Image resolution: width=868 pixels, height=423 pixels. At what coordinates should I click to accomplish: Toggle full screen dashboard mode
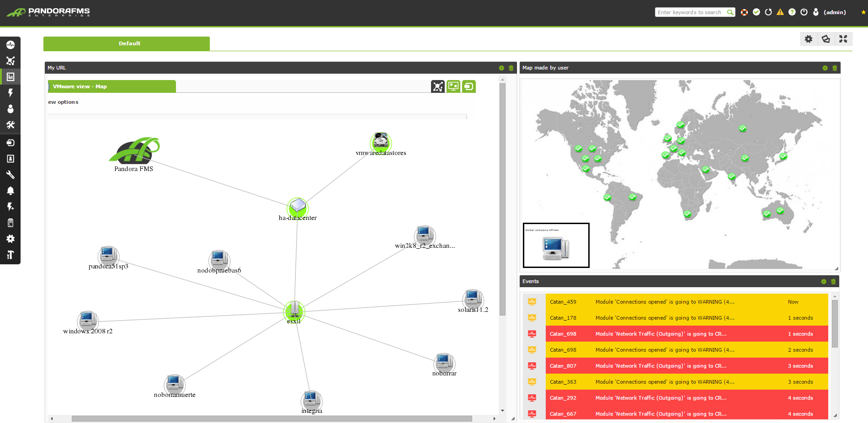[x=843, y=39]
